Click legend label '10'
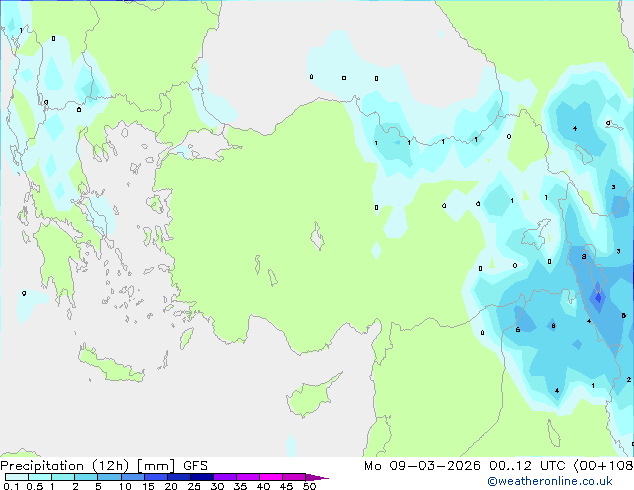 click(125, 486)
